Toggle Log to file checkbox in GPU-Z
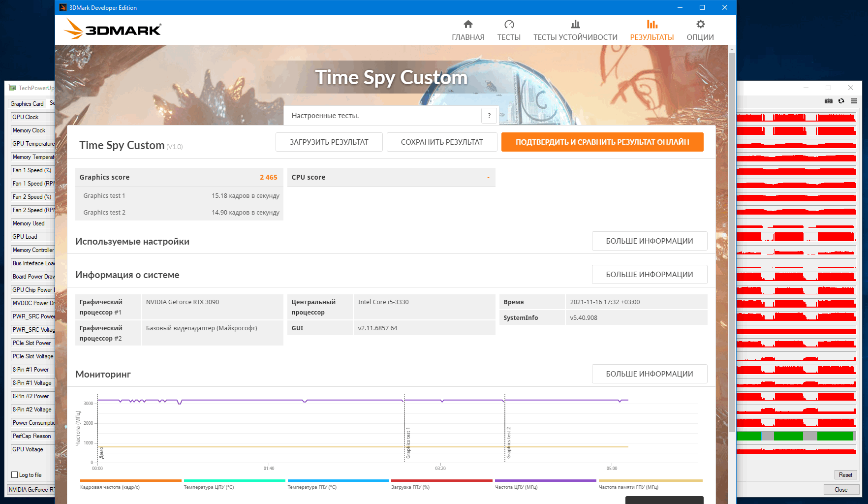 coord(15,475)
